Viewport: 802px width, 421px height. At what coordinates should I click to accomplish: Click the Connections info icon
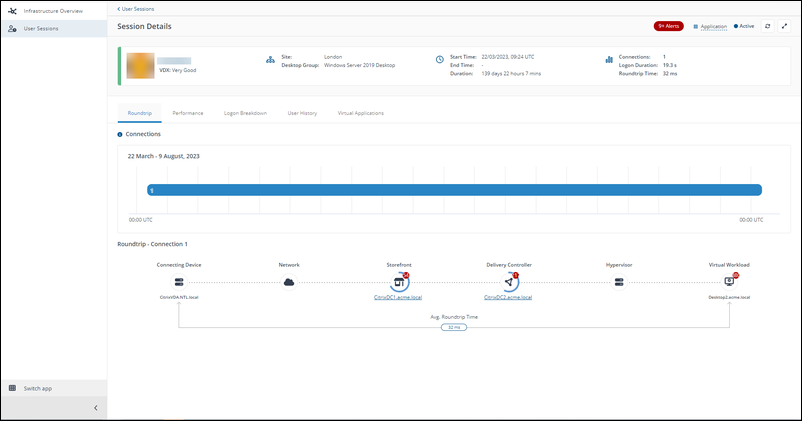pos(120,134)
